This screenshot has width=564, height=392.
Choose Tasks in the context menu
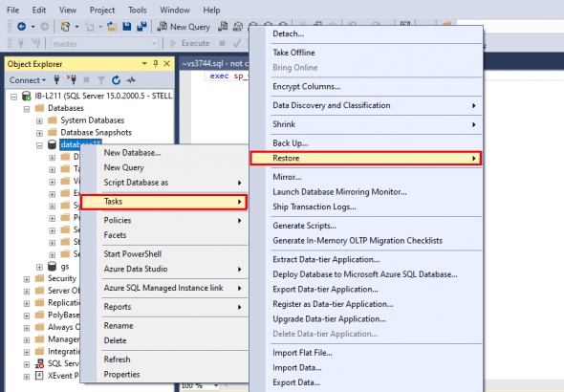coord(164,202)
